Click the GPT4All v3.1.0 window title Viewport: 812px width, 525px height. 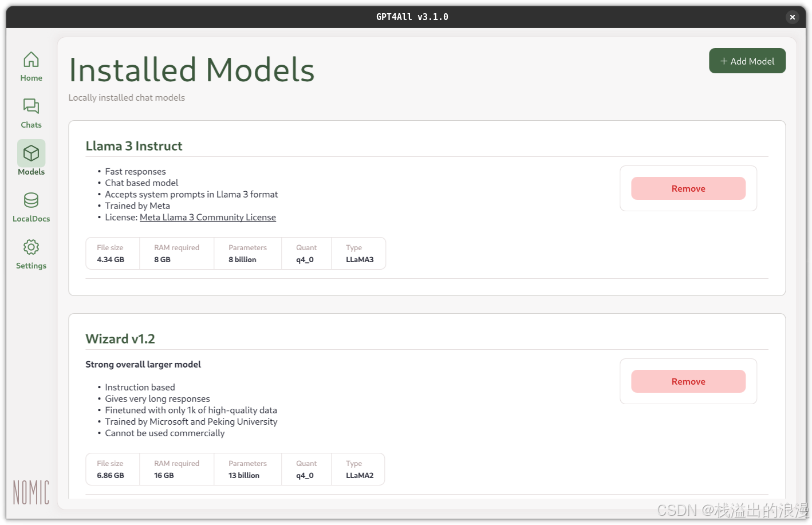tap(412, 17)
